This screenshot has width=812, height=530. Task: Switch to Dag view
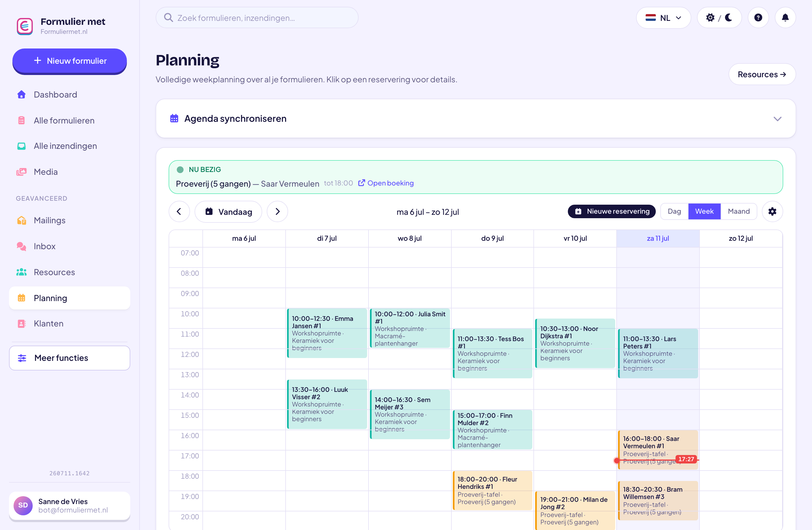pos(674,211)
